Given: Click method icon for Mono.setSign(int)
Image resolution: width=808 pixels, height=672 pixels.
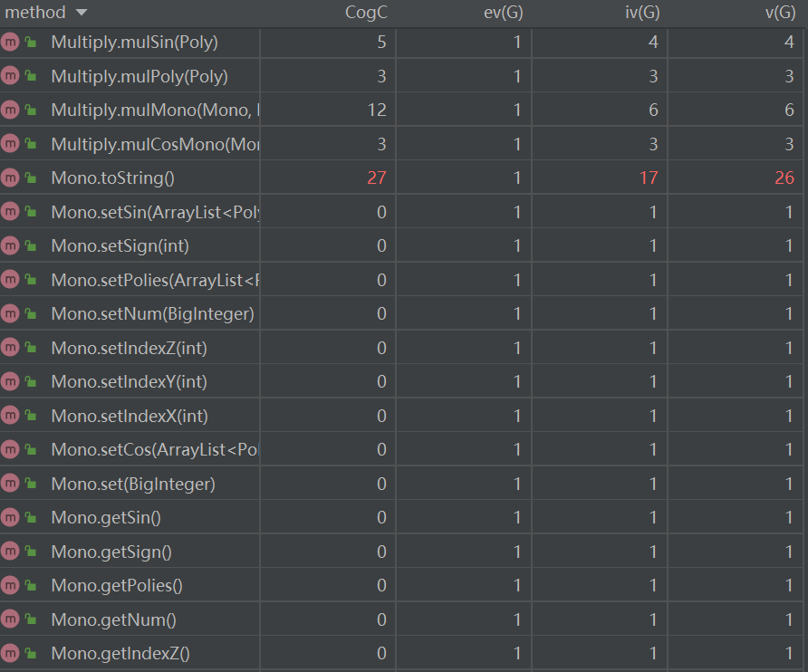Looking at the screenshot, I should tap(10, 245).
